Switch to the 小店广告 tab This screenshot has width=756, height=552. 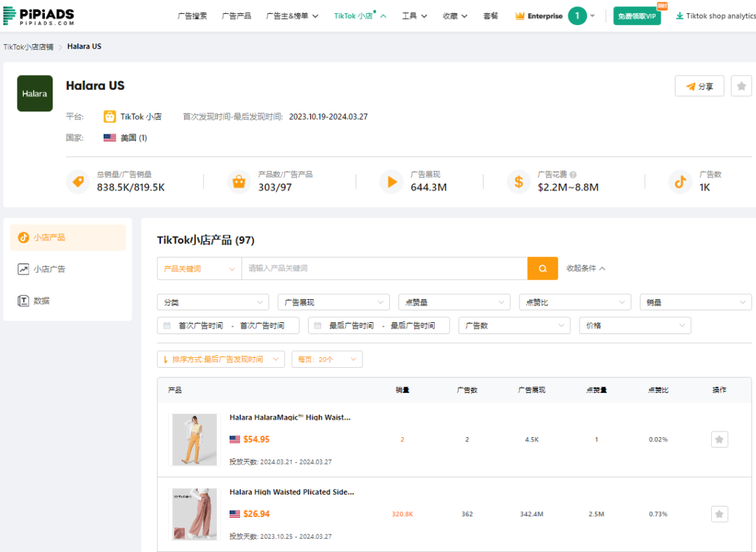[50, 269]
